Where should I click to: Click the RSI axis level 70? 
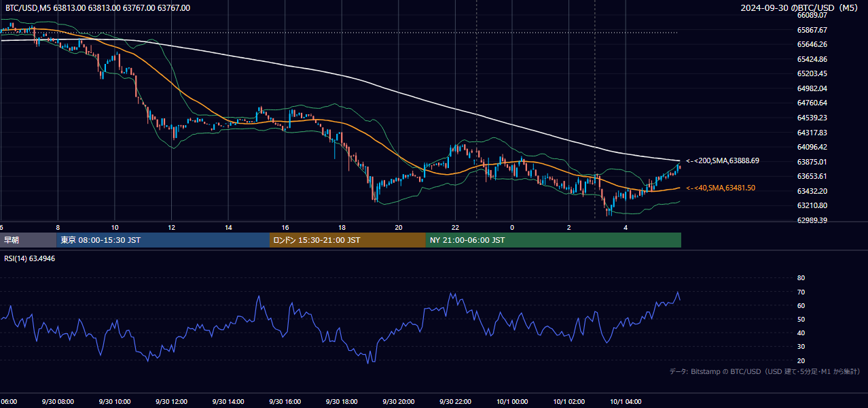click(801, 292)
